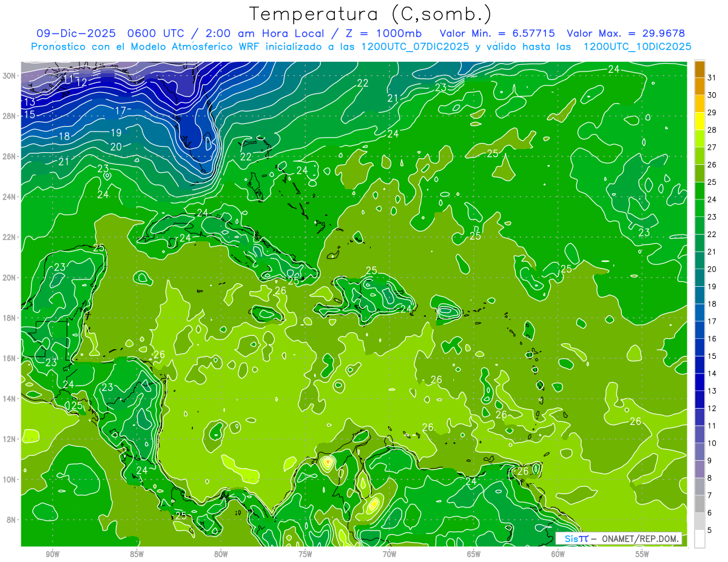This screenshot has height=562, width=728.
Task: Click the 14N latitude axis label
Action: pyautogui.click(x=10, y=398)
